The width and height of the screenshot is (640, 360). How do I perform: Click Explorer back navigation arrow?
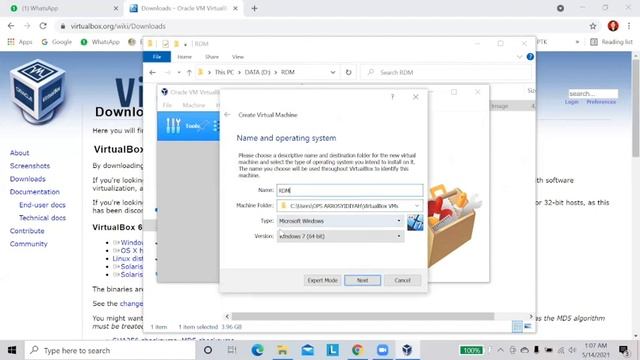pyautogui.click(x=152, y=72)
